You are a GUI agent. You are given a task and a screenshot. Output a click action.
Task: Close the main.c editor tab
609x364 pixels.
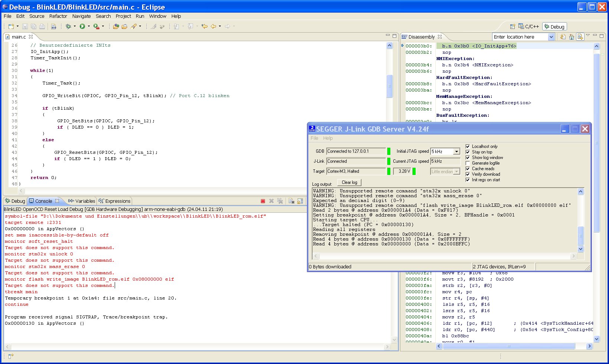(x=31, y=37)
